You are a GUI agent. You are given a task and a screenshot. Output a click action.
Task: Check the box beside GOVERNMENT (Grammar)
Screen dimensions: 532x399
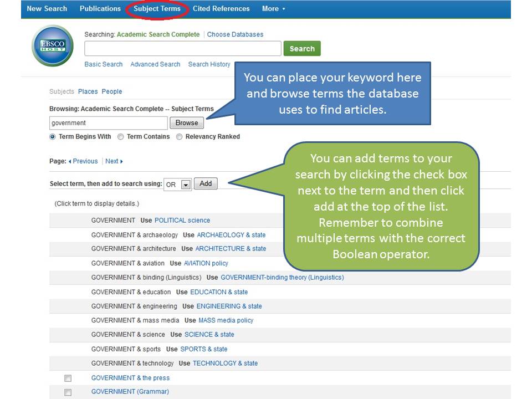point(68,392)
